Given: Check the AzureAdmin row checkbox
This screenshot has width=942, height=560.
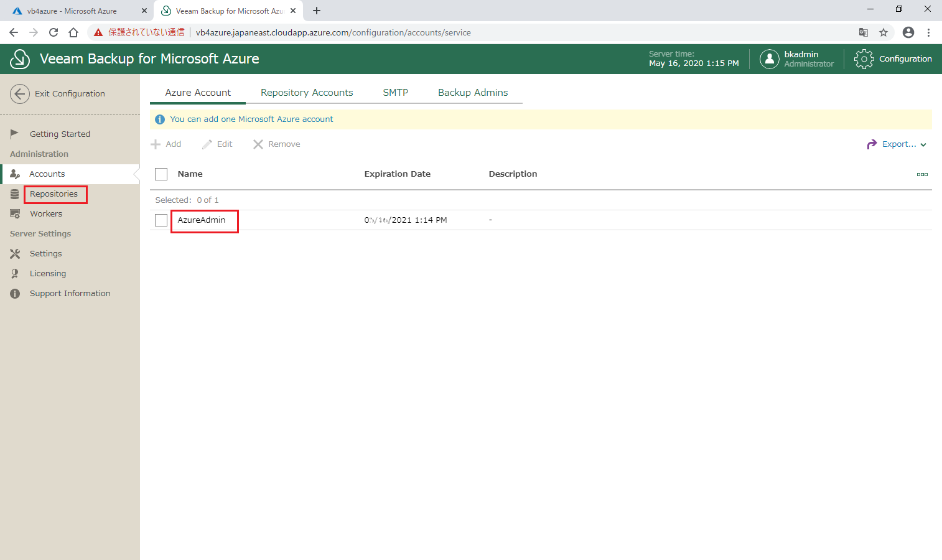Looking at the screenshot, I should click(161, 220).
